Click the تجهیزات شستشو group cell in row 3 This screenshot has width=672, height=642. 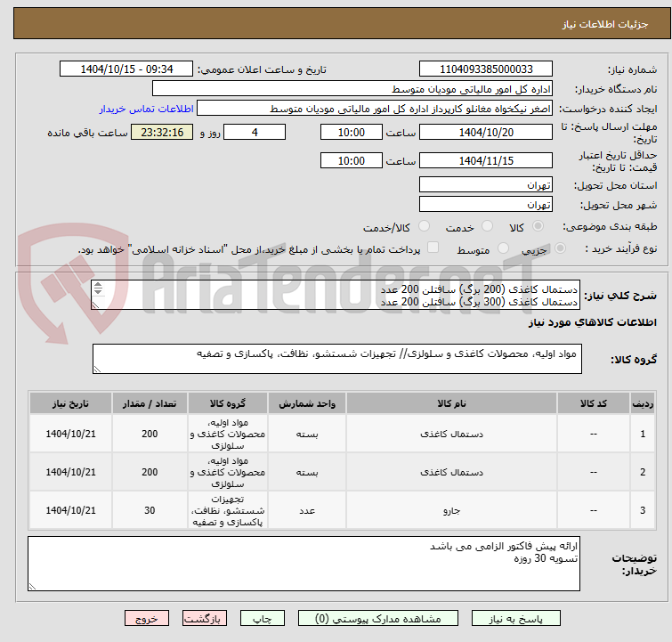pos(228,510)
